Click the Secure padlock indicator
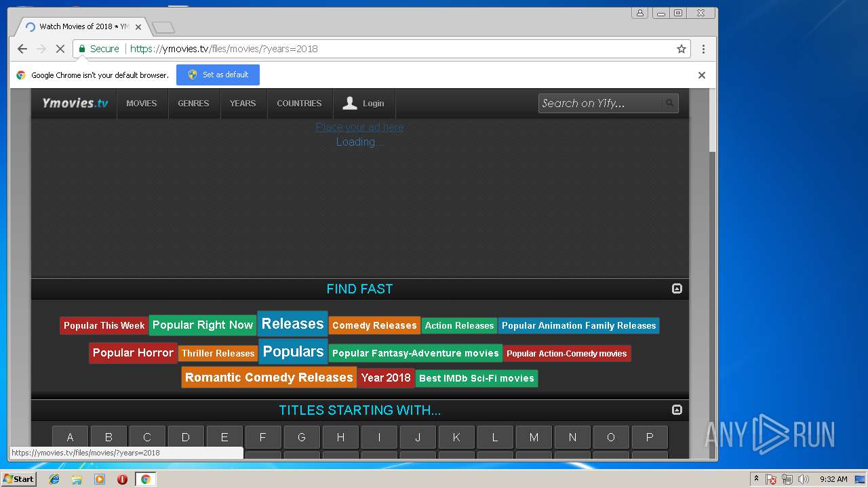 pos(99,49)
